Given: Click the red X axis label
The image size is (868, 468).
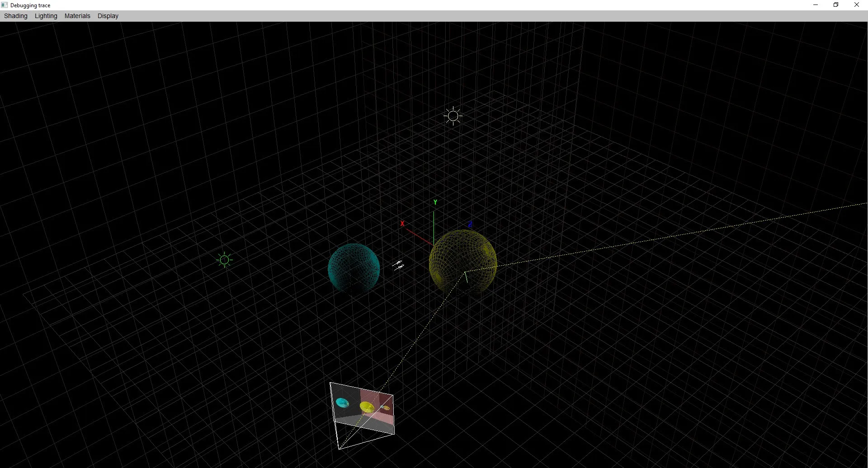Looking at the screenshot, I should coord(402,224).
